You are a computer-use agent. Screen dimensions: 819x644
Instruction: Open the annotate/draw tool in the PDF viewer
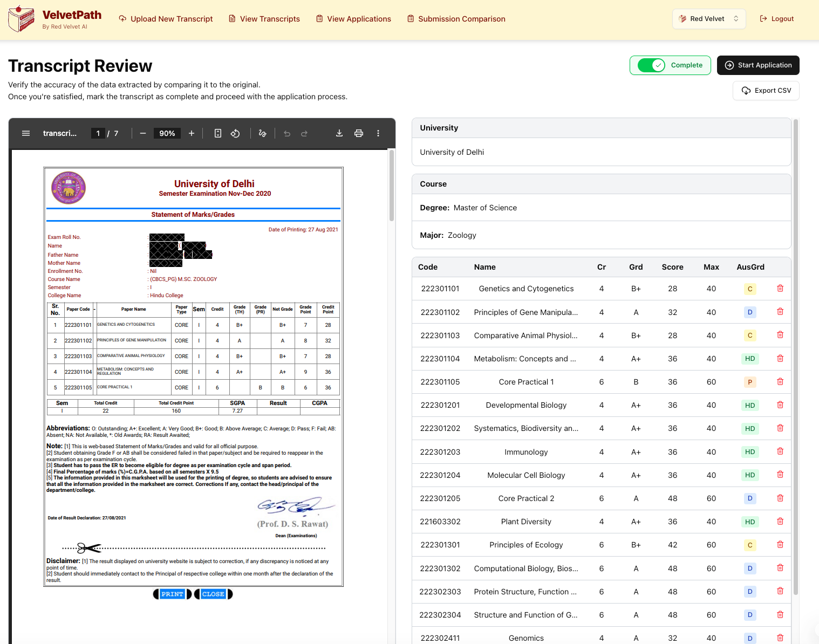click(x=263, y=133)
